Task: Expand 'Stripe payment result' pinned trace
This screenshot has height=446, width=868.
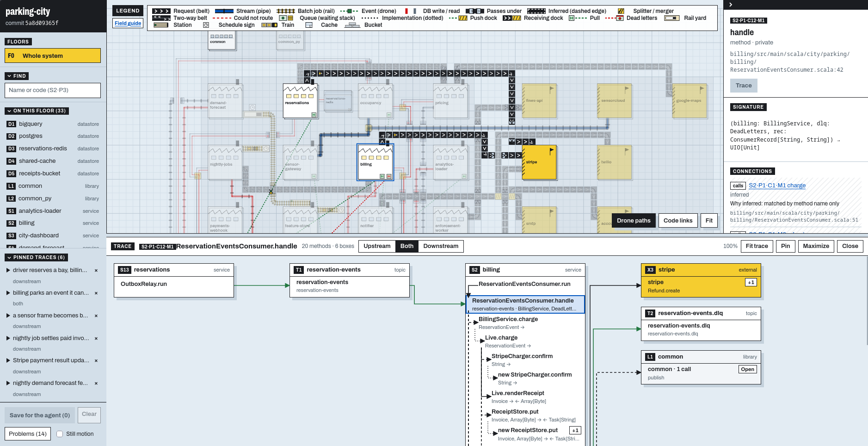Action: 8,360
